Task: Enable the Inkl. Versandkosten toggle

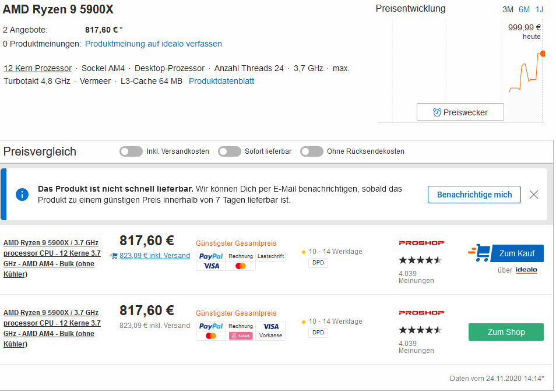Action: coord(131,151)
